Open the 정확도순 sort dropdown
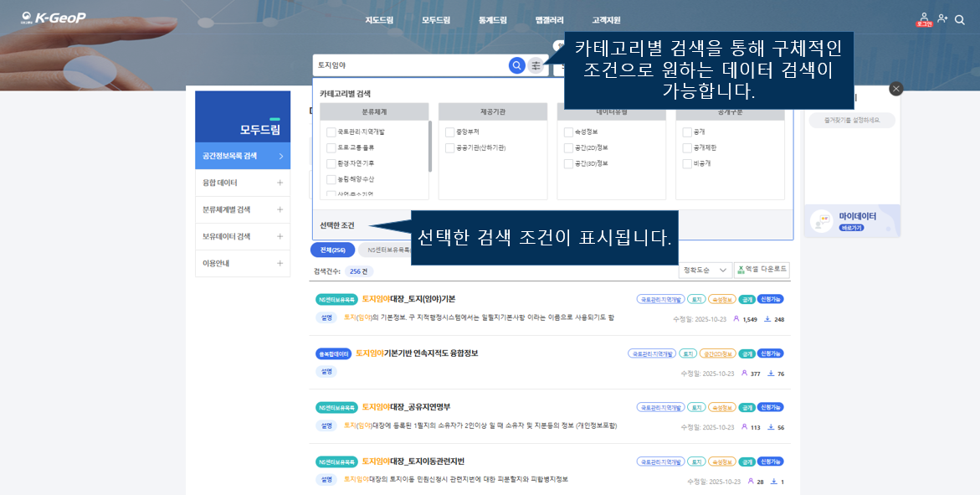This screenshot has height=495, width=980. point(705,270)
